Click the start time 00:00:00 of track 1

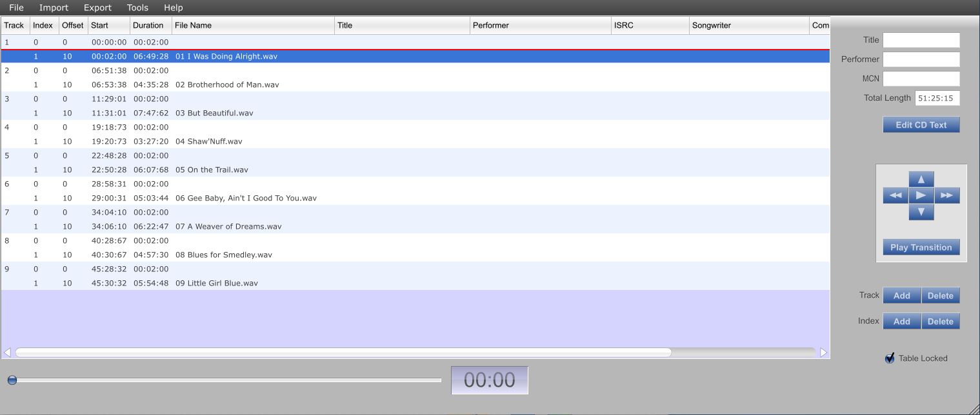109,42
